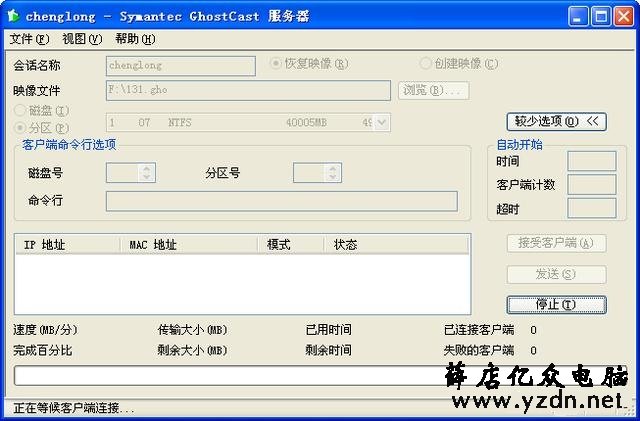Click the 发送(S) button

(556, 274)
